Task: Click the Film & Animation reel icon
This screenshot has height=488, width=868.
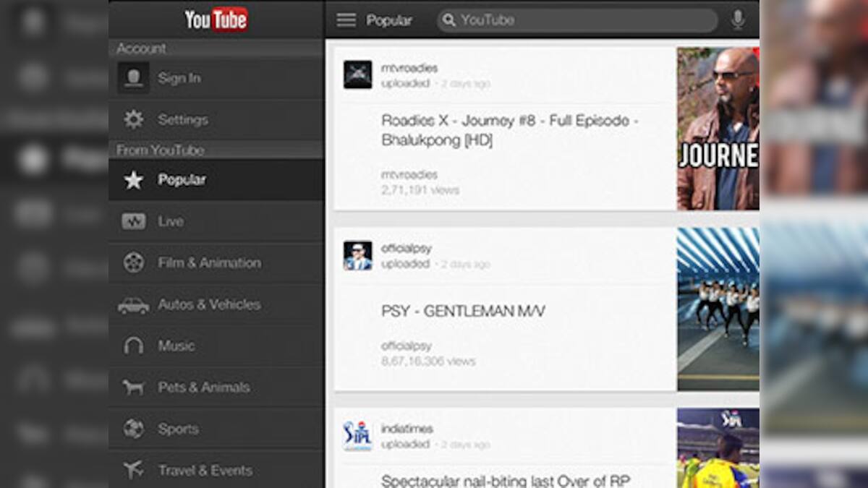Action: [x=134, y=262]
